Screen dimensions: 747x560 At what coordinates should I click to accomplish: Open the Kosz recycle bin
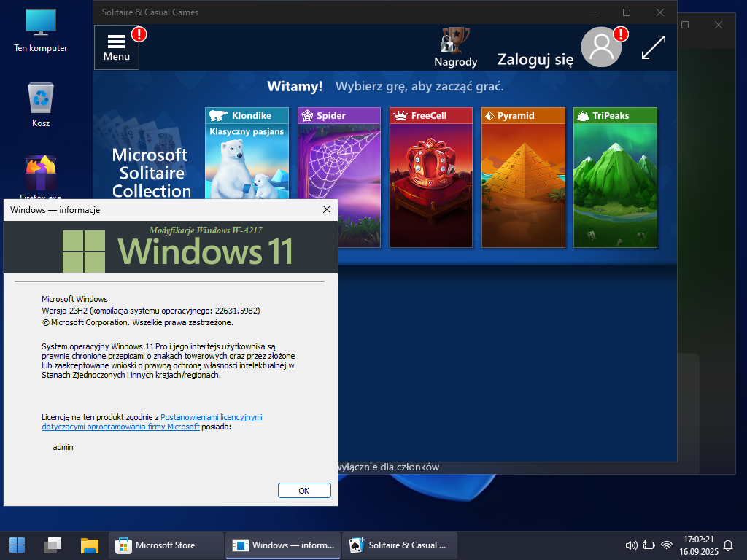tap(41, 105)
